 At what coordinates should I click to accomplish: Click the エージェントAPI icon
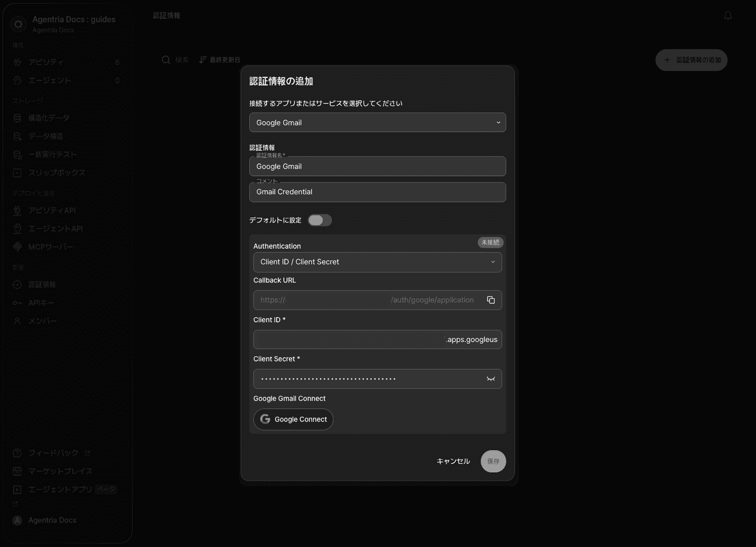tap(17, 229)
